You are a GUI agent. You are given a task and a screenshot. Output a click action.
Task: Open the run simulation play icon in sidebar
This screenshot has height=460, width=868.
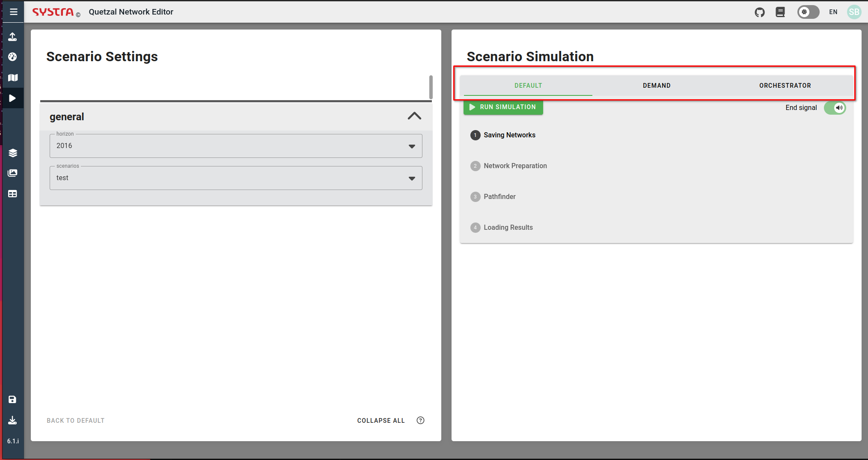13,98
